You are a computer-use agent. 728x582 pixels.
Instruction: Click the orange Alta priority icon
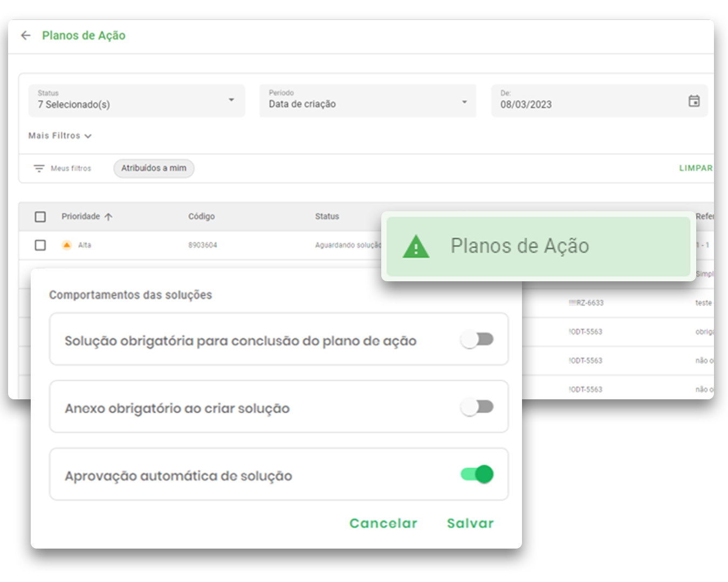click(x=66, y=245)
